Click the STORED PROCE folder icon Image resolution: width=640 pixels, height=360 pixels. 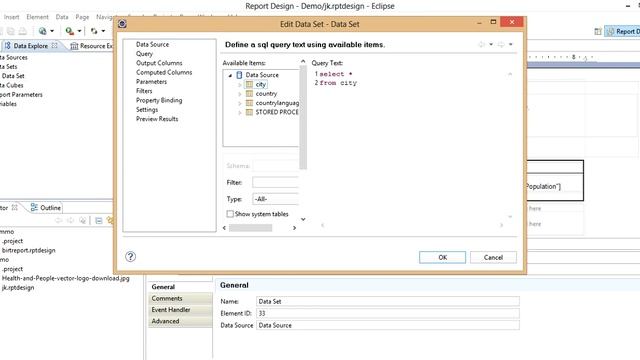pyautogui.click(x=249, y=112)
